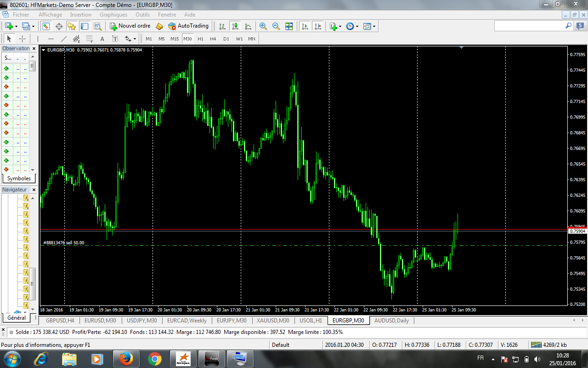Open the Graphiques menu
The width and height of the screenshot is (588, 368).
tap(113, 15)
